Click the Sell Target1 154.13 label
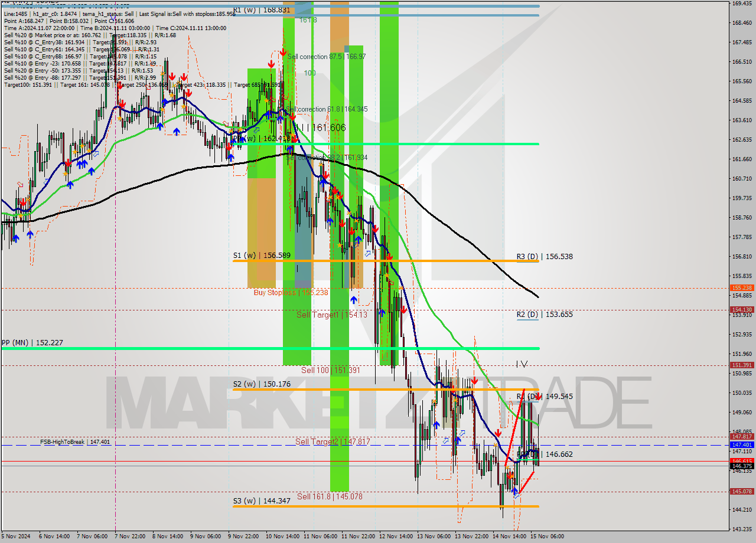The height and width of the screenshot is (543, 756). point(332,315)
